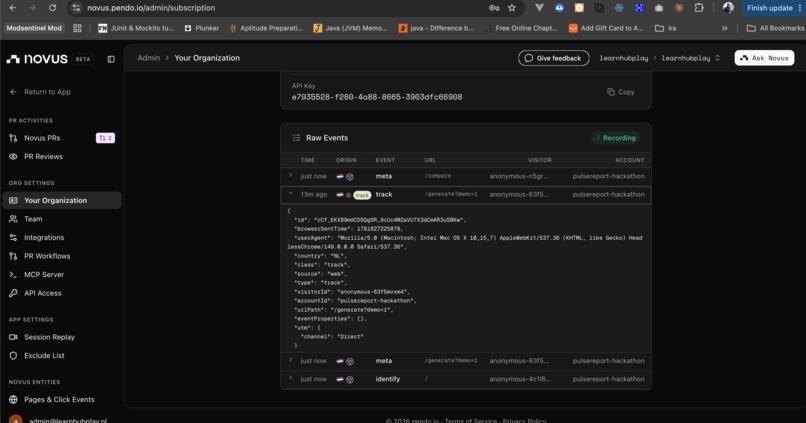Click the Admin breadcrumb
The image size is (806, 423).
click(149, 58)
